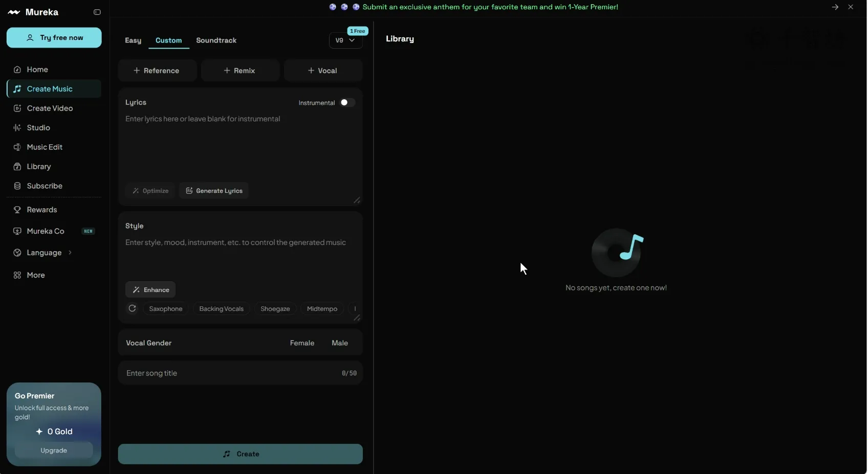Switch to the Easy tab
The height and width of the screenshot is (474, 868).
point(133,40)
